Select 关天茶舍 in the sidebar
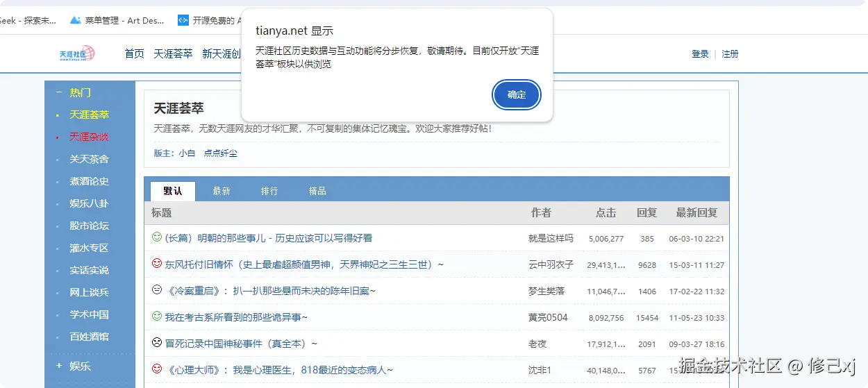Image resolution: width=868 pixels, height=388 pixels. click(89, 159)
